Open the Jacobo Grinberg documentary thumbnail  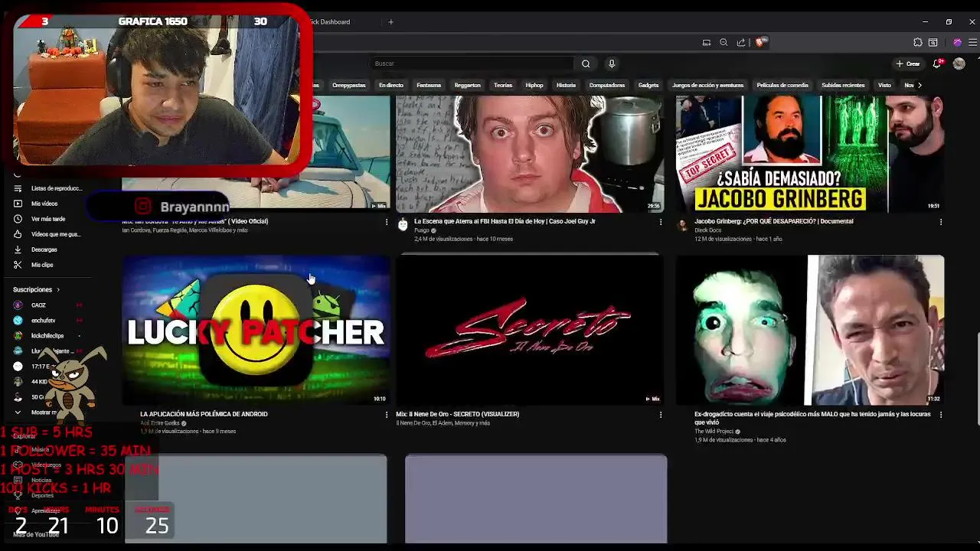click(x=810, y=153)
